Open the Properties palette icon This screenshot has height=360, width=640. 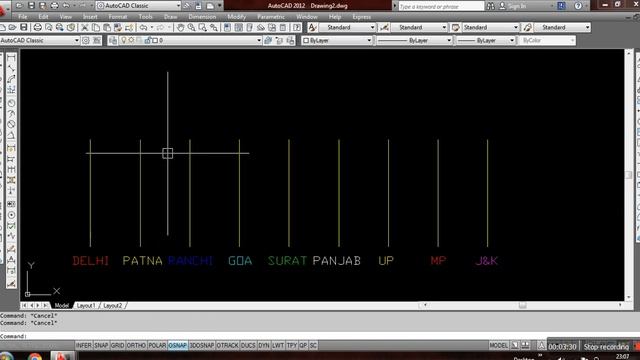[227, 27]
